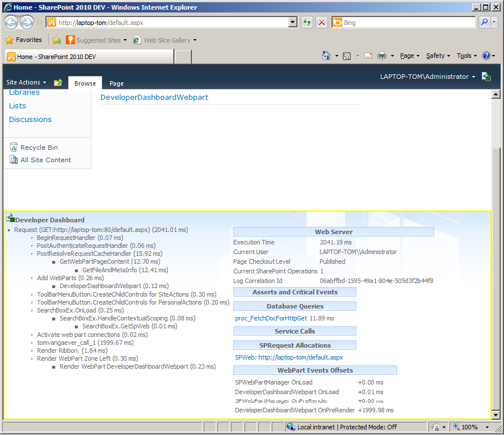Open the recent pages dropdown arrow

coord(40,23)
